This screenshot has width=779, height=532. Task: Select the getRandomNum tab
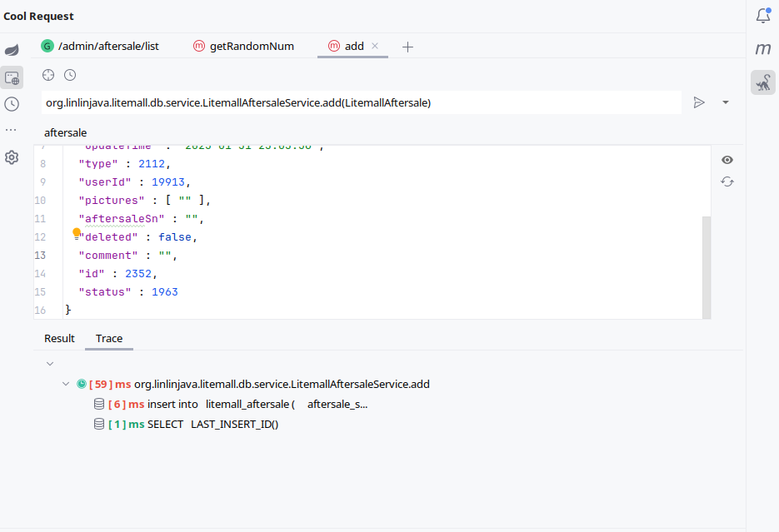(x=251, y=47)
